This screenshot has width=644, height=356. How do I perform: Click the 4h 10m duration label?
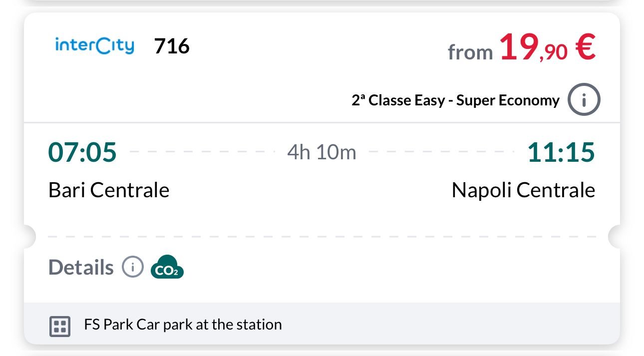click(x=322, y=152)
